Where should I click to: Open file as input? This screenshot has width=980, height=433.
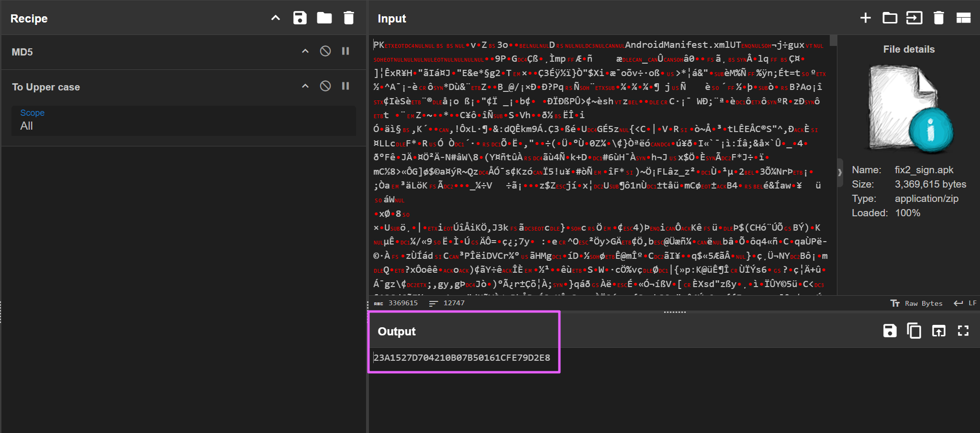coord(914,18)
